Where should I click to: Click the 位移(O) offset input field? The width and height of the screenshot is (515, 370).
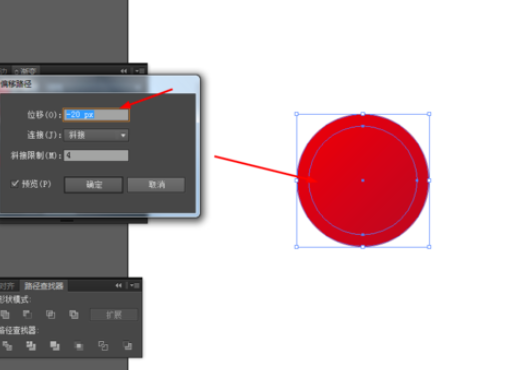tap(96, 115)
